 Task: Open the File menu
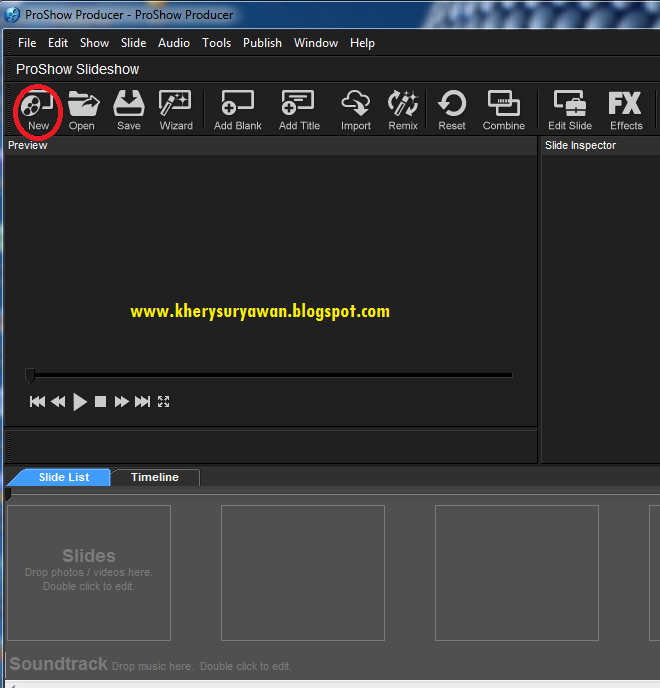tap(27, 43)
